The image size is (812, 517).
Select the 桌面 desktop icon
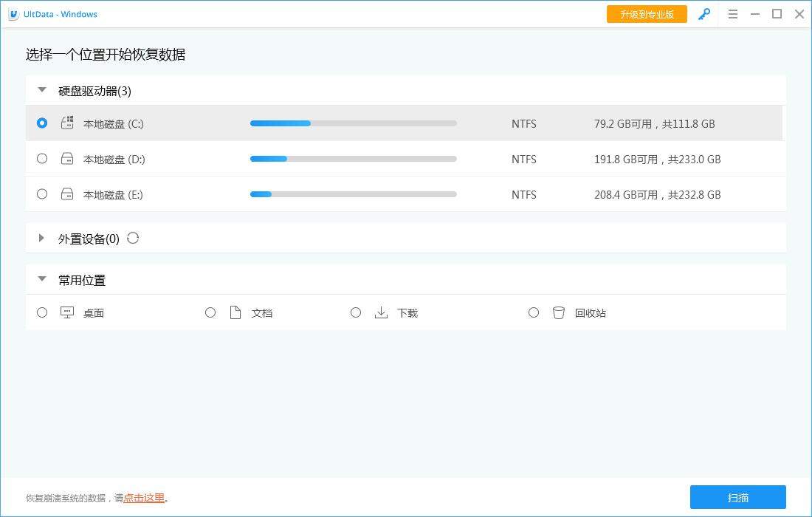67,312
